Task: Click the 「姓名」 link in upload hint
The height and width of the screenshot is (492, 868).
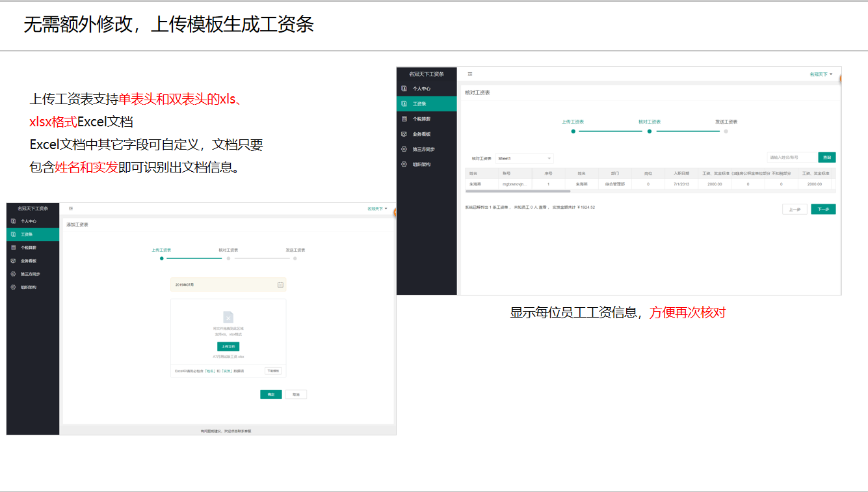Action: point(210,370)
